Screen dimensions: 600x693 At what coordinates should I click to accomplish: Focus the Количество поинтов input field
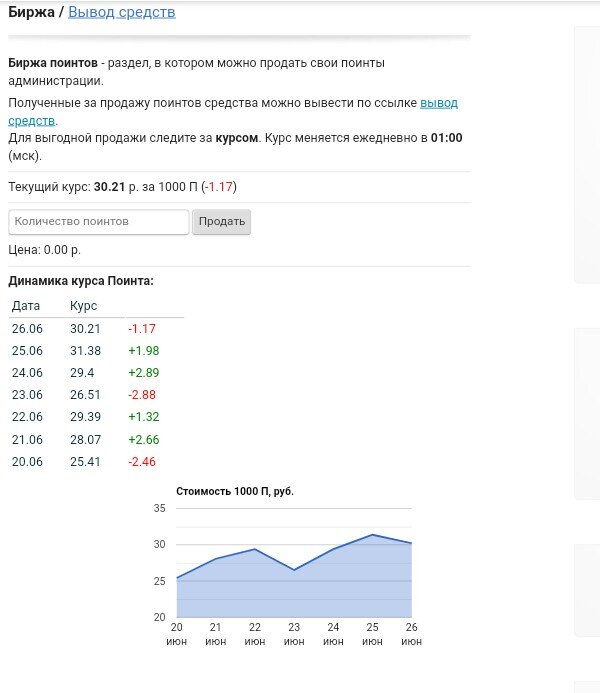click(x=99, y=222)
